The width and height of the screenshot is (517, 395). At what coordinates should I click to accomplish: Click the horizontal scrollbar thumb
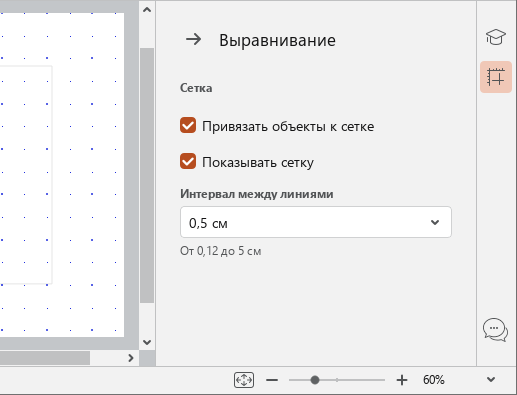click(x=45, y=358)
